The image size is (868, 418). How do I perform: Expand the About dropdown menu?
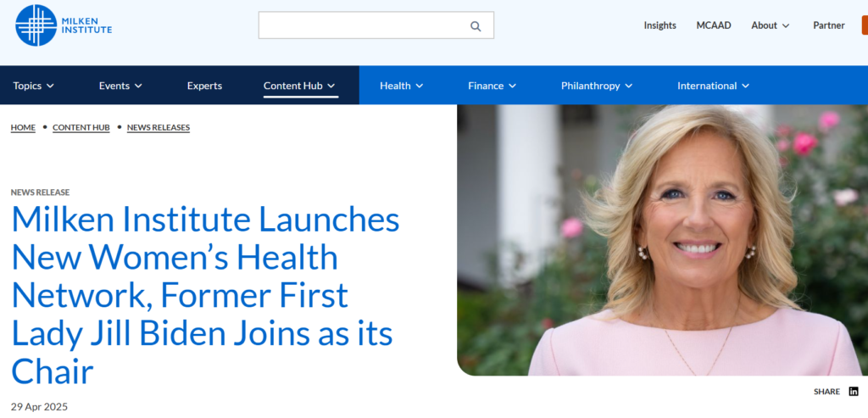[x=770, y=25]
